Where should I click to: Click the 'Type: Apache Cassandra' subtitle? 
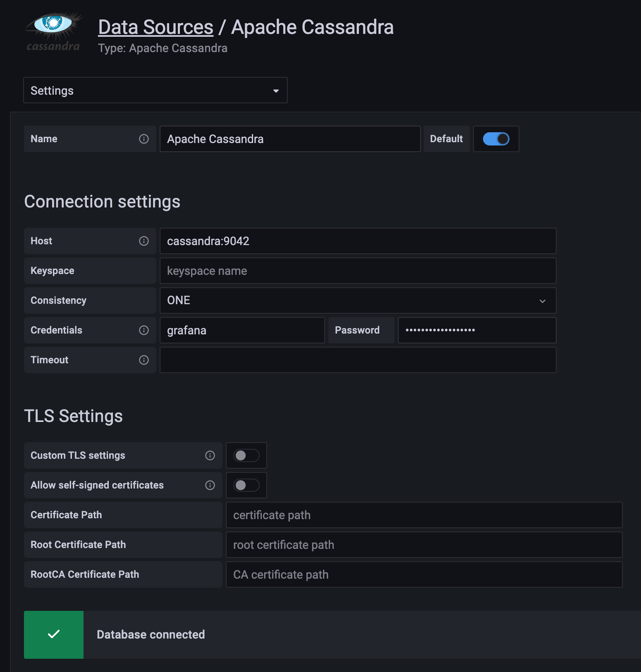[163, 48]
